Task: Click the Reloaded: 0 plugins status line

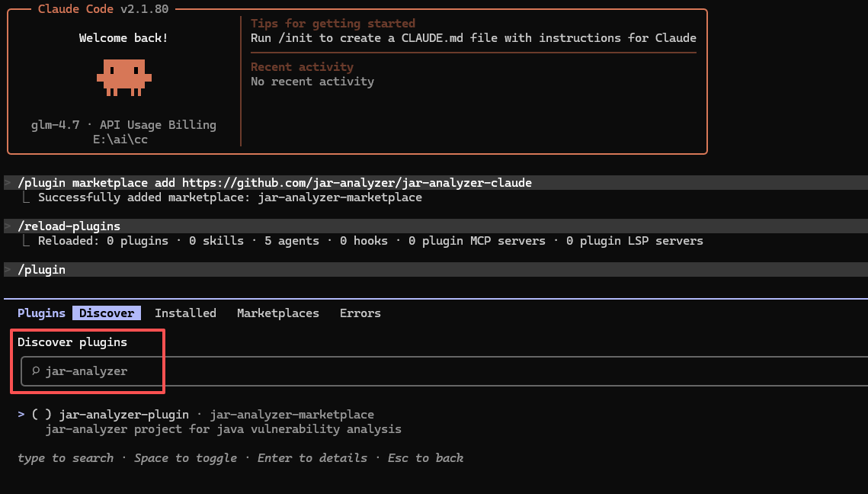Action: click(x=370, y=240)
